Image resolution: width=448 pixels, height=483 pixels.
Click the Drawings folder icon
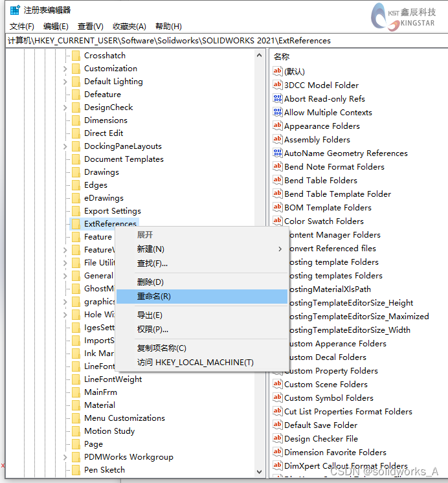pos(76,172)
